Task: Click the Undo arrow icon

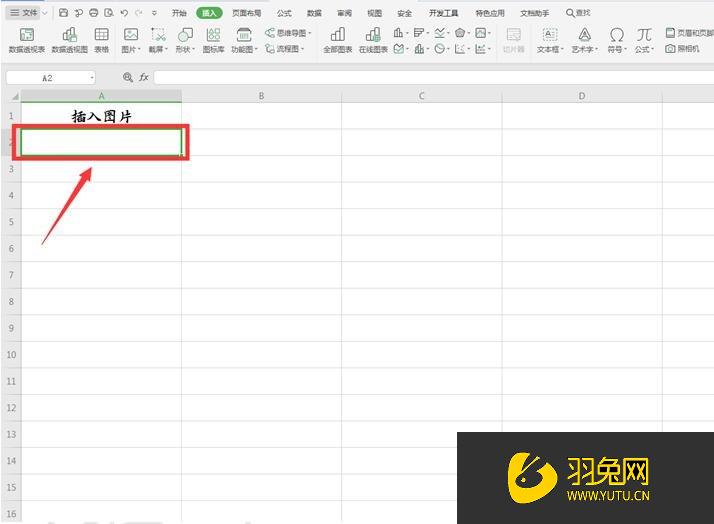Action: coord(124,13)
